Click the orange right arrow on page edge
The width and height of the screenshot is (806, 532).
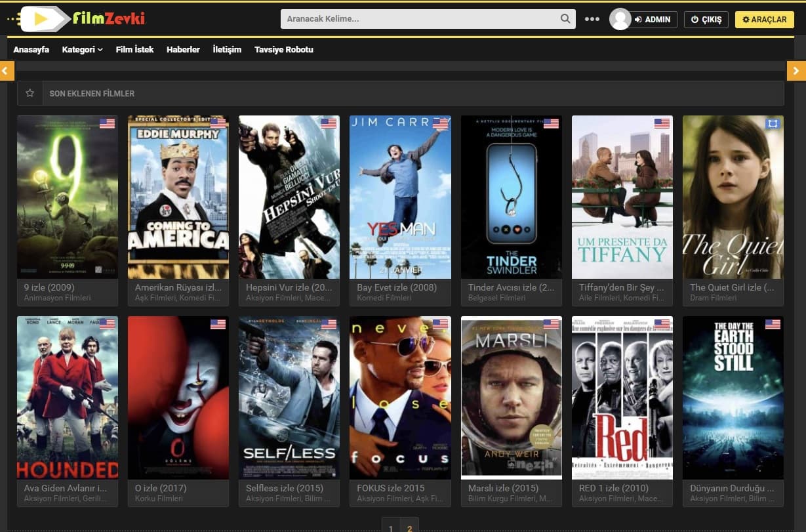click(x=797, y=71)
